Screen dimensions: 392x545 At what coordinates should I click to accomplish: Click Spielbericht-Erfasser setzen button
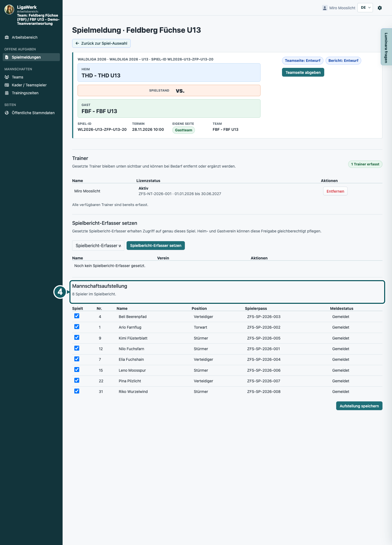(x=156, y=246)
